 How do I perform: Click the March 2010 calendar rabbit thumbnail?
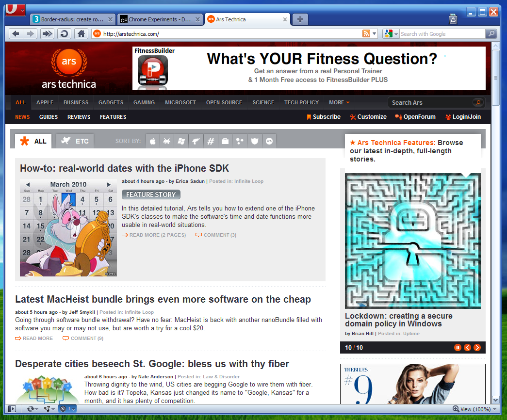(68, 227)
